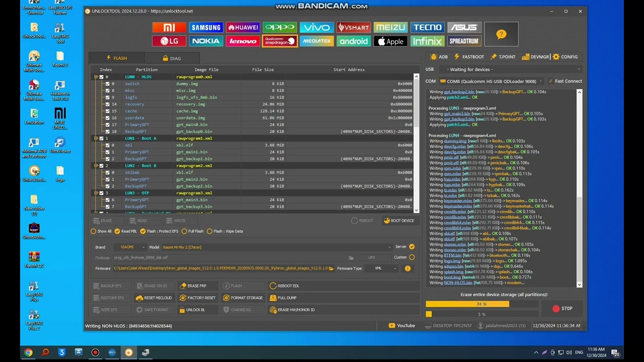Click the 74% flash progress bar
The image size is (644, 362).
(481, 304)
